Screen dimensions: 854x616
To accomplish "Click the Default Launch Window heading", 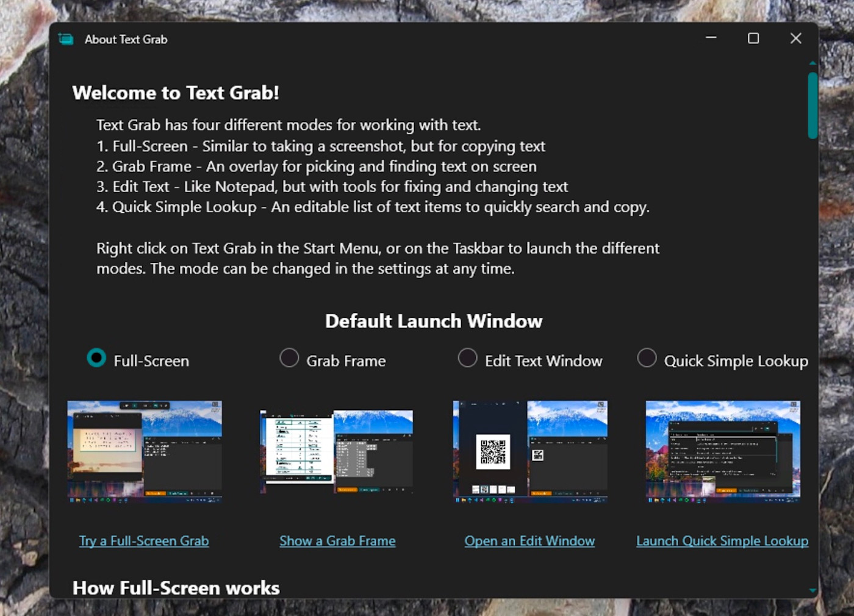I will [x=434, y=321].
